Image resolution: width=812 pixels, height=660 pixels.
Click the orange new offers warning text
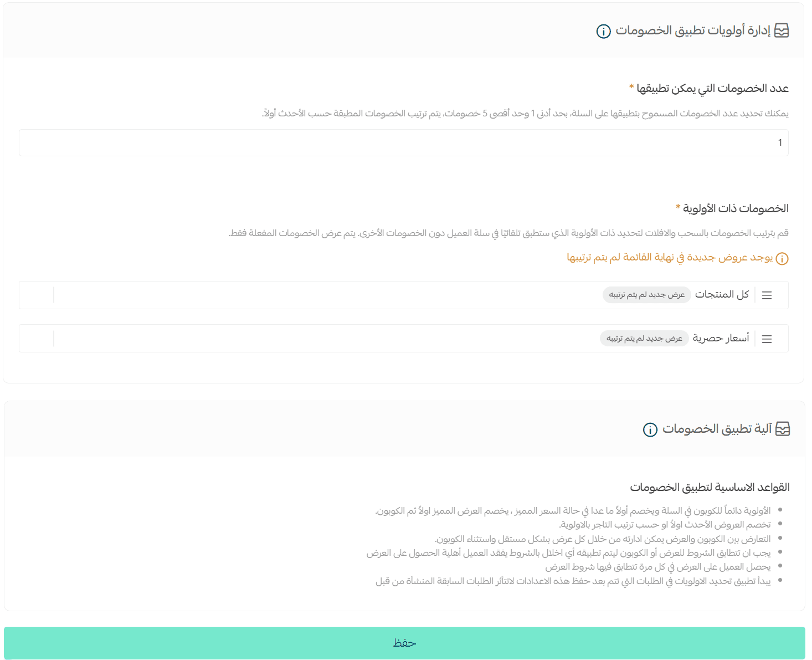pos(669,258)
